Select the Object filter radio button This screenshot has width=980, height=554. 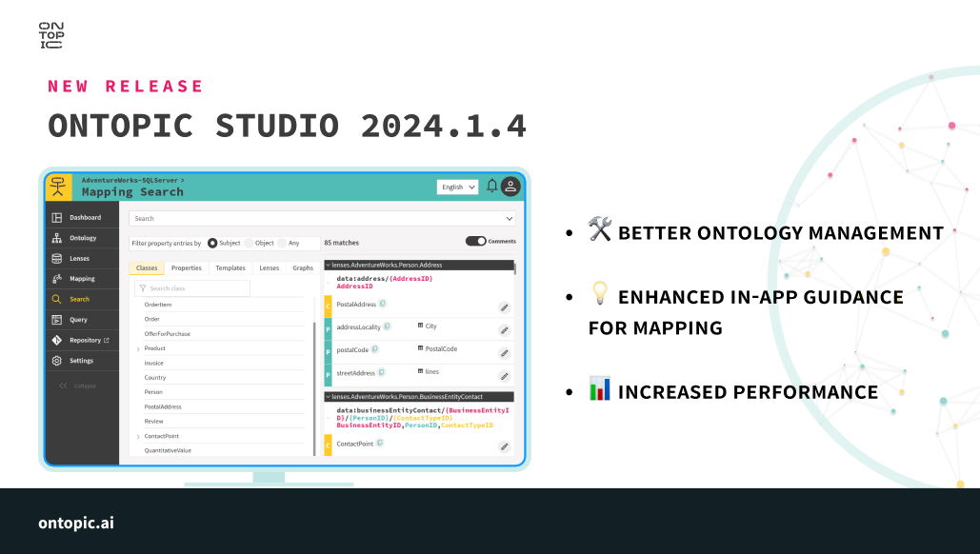point(250,243)
